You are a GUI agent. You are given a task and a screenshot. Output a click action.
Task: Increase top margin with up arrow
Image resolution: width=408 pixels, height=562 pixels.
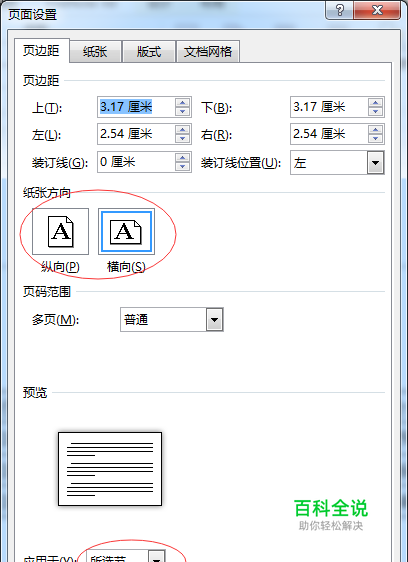(x=182, y=103)
